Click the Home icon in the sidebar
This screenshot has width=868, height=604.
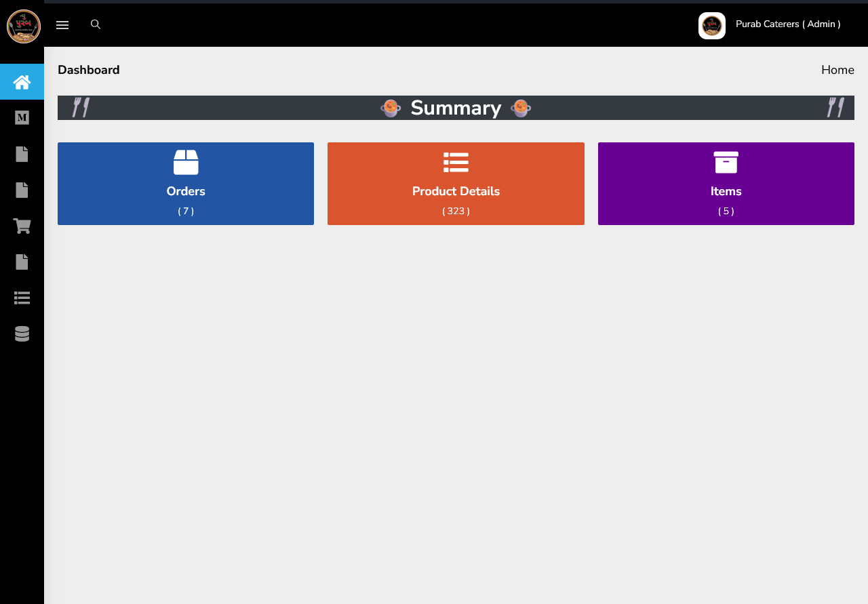tap(22, 82)
